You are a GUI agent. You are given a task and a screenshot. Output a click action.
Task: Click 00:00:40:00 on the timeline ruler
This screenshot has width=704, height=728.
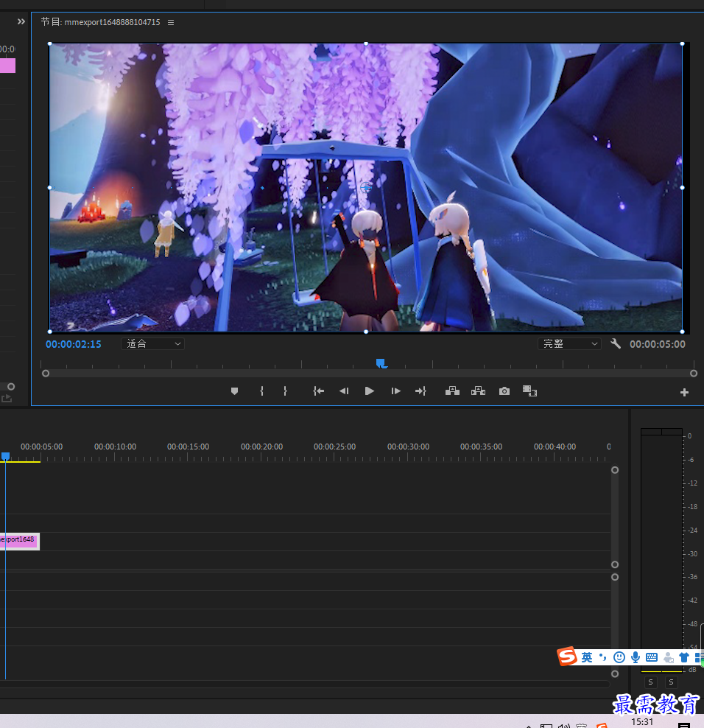pos(555,447)
